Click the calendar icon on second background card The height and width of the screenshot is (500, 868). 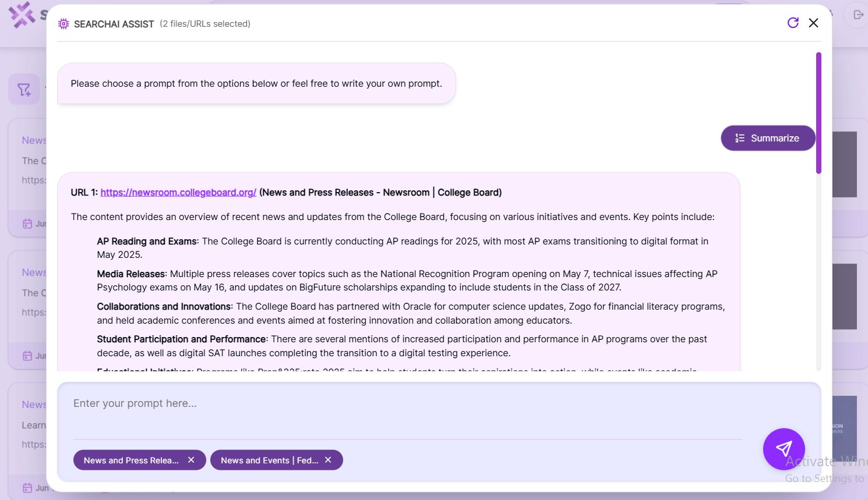click(x=27, y=356)
